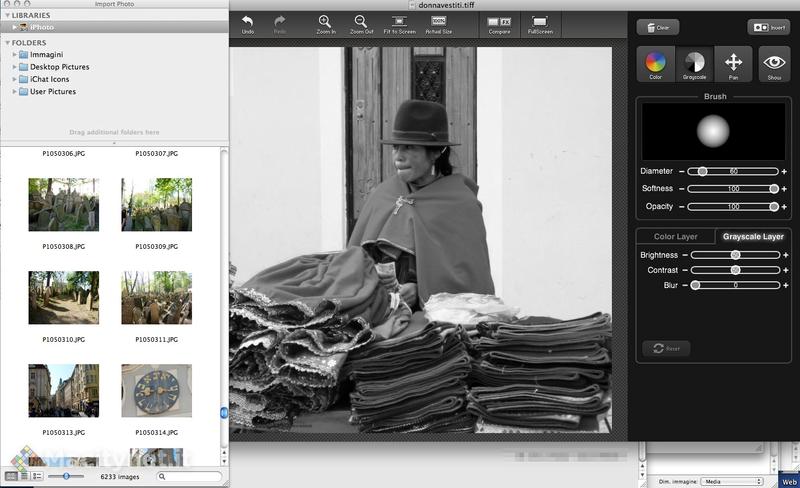Viewport: 800px width, 488px height.
Task: Open the Compare view
Action: tap(499, 21)
